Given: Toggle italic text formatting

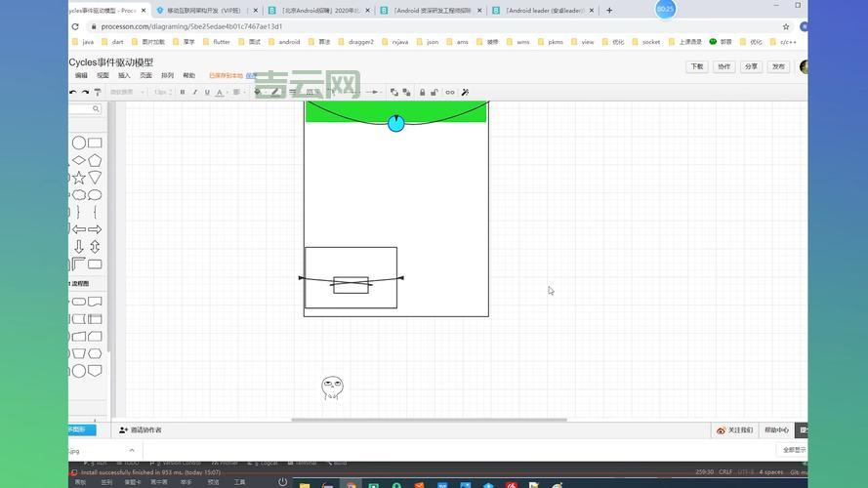Looking at the screenshot, I should (x=195, y=93).
